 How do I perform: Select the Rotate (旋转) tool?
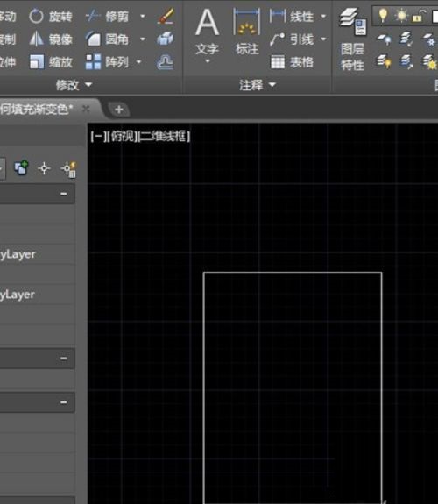(51, 16)
